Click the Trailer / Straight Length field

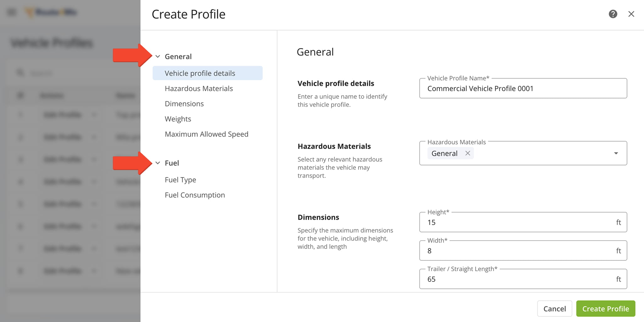(519, 279)
